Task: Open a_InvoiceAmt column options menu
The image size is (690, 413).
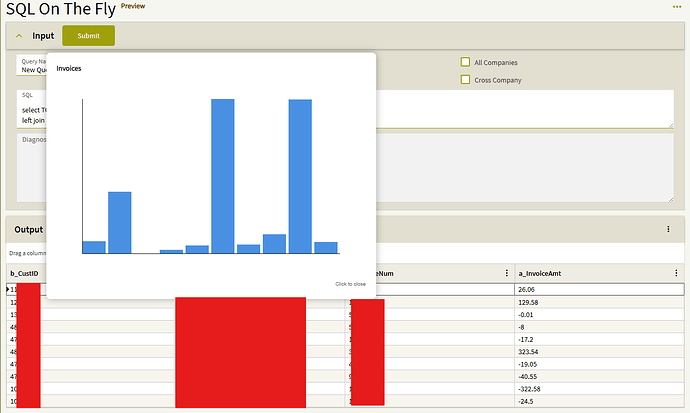Action: 676,273
